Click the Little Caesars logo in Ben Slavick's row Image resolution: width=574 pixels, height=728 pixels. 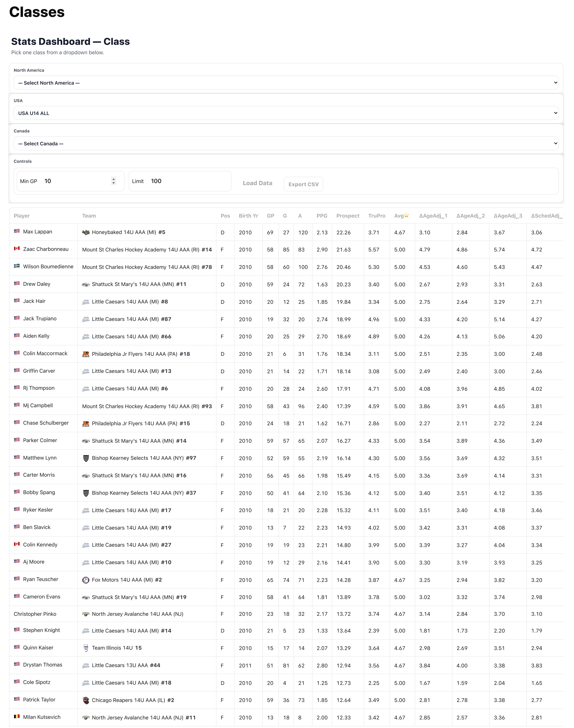(86, 528)
